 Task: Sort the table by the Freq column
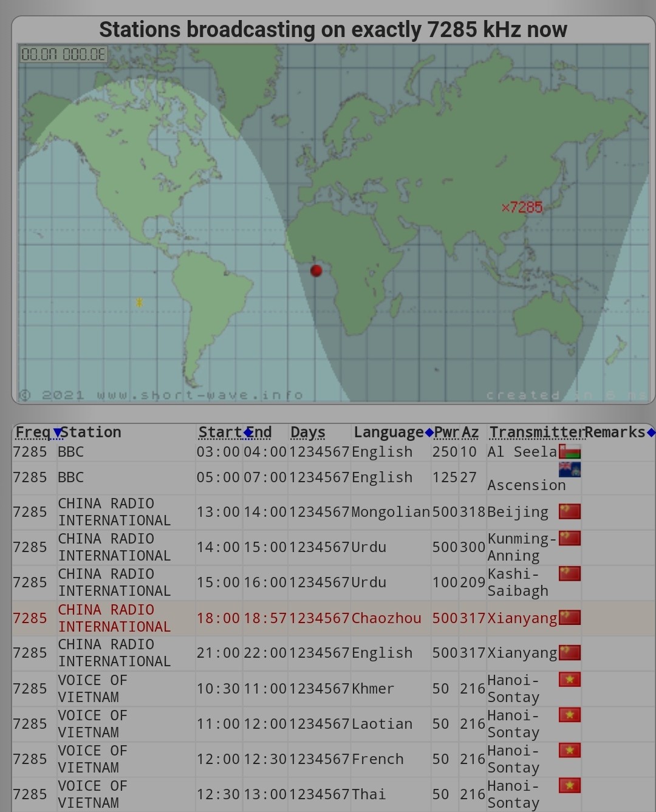(33, 432)
